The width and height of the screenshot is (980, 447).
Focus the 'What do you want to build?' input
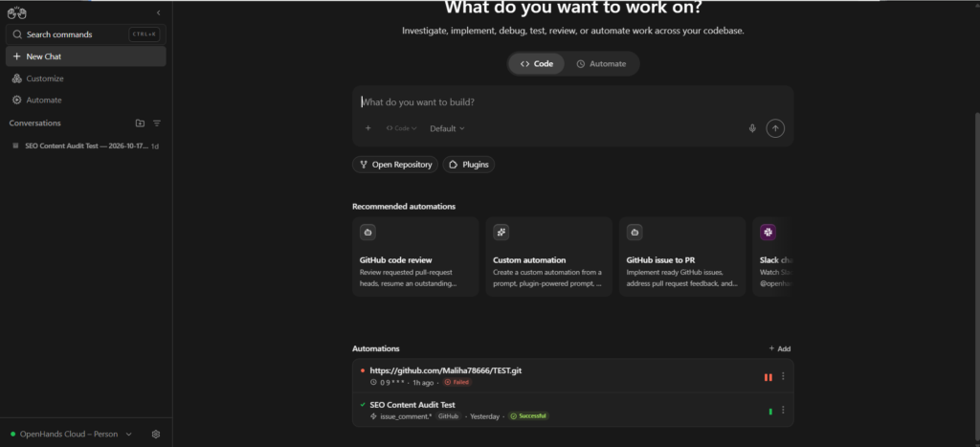point(572,101)
